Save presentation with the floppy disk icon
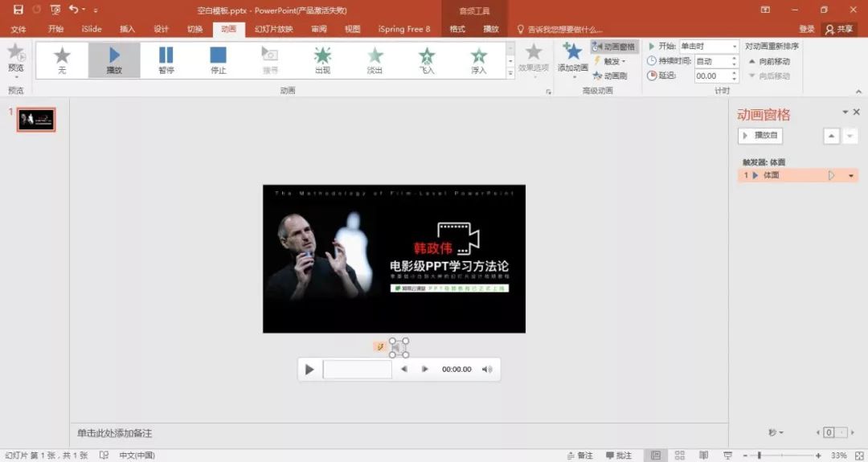The height and width of the screenshot is (462, 868). pyautogui.click(x=18, y=10)
